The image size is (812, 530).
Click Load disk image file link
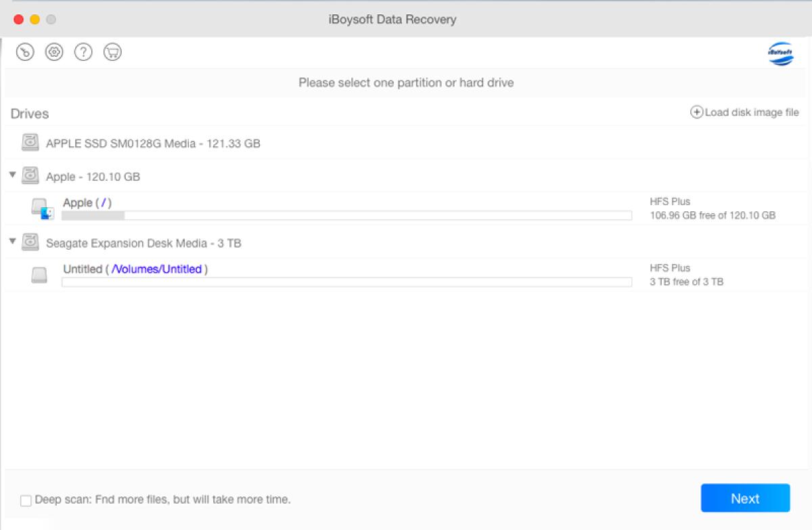click(x=751, y=112)
